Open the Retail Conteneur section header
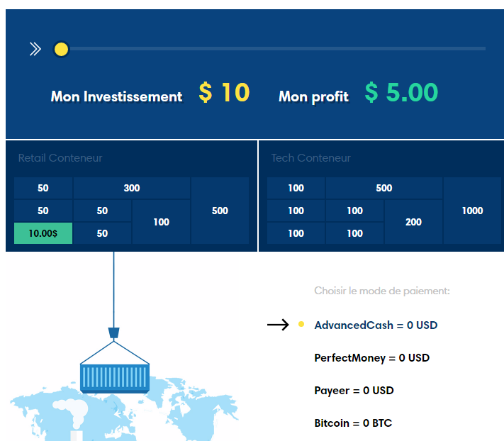 click(x=60, y=158)
